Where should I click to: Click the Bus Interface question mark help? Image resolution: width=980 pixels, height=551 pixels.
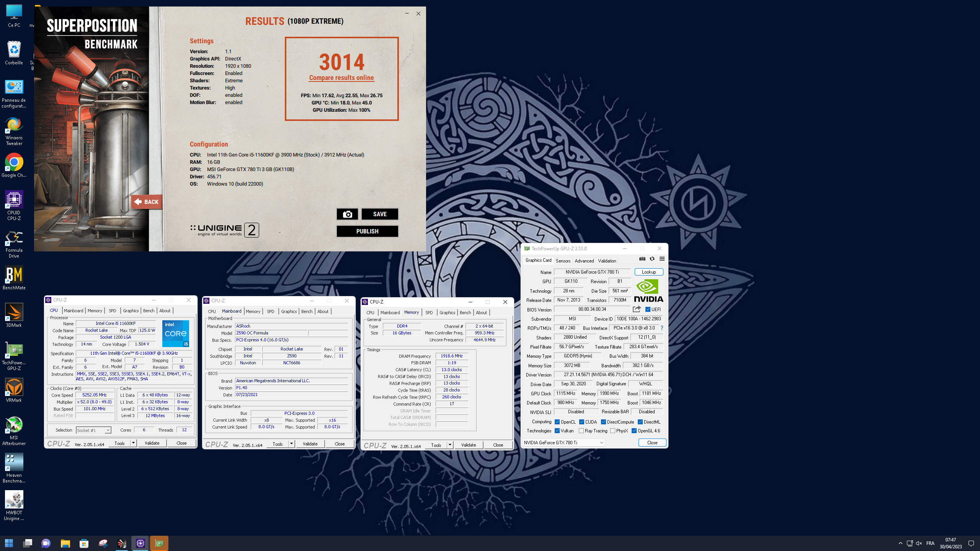(x=661, y=328)
